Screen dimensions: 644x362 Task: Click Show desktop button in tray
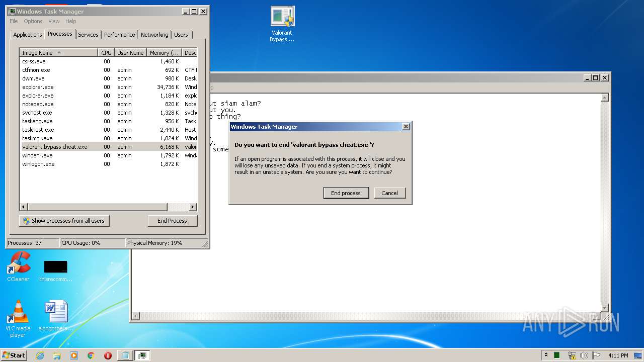(x=638, y=355)
